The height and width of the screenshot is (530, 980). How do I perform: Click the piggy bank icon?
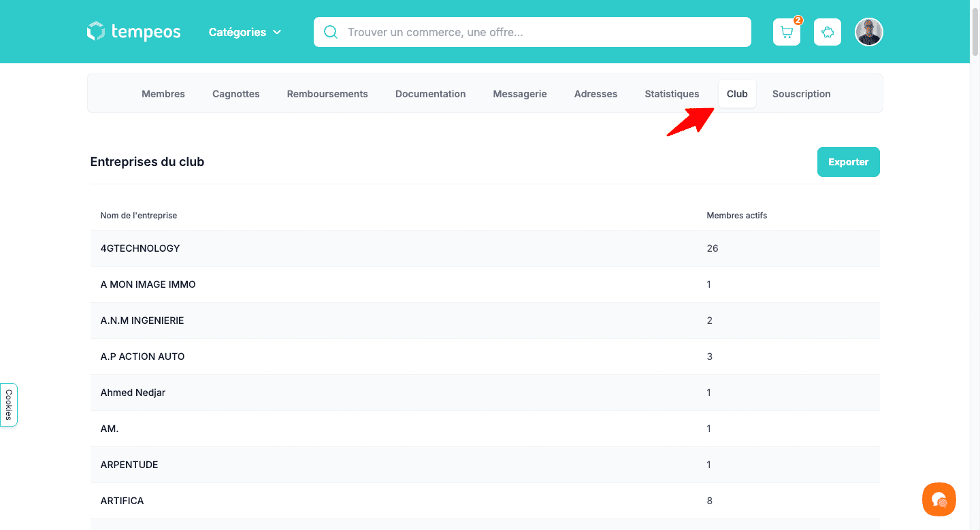pos(828,32)
